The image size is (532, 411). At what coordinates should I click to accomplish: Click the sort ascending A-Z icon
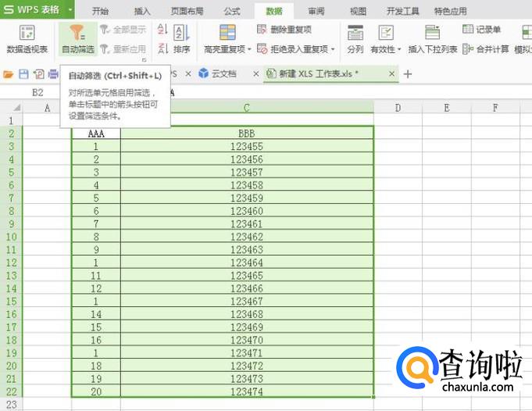[162, 30]
